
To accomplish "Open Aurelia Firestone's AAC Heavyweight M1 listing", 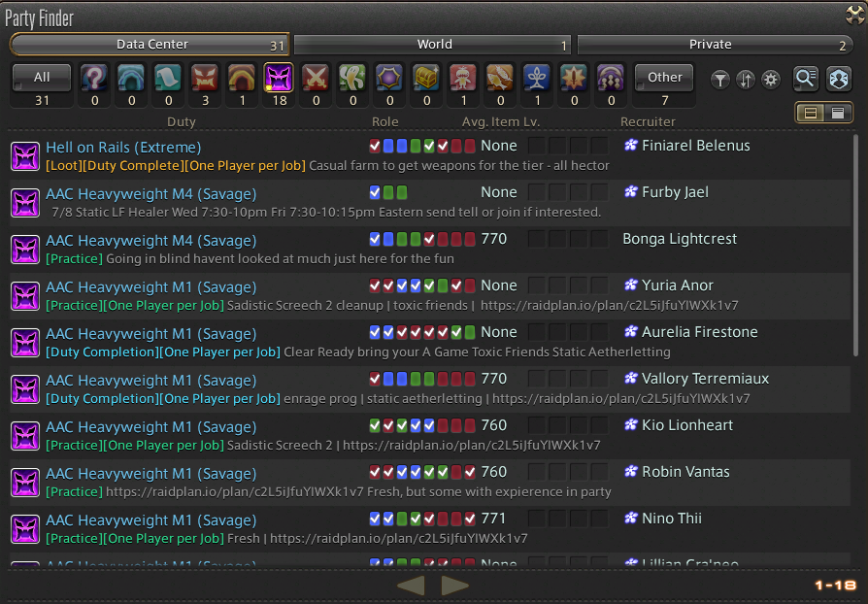I will point(429,342).
